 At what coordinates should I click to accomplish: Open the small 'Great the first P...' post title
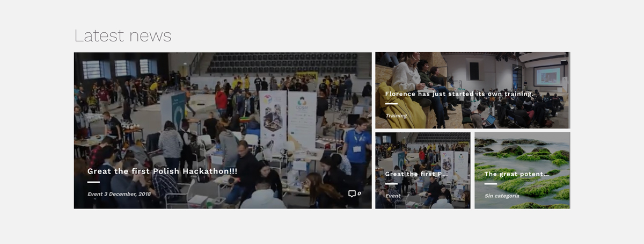(416, 174)
